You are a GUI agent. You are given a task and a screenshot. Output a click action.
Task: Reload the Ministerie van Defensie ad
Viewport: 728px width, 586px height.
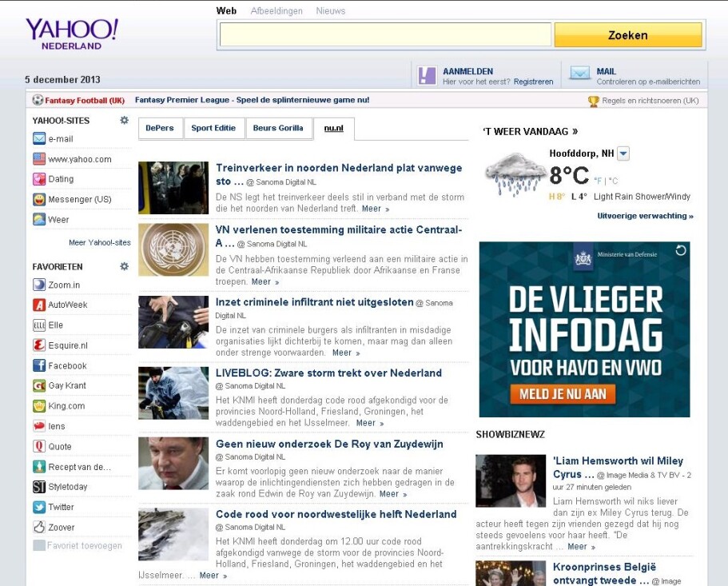[681, 250]
